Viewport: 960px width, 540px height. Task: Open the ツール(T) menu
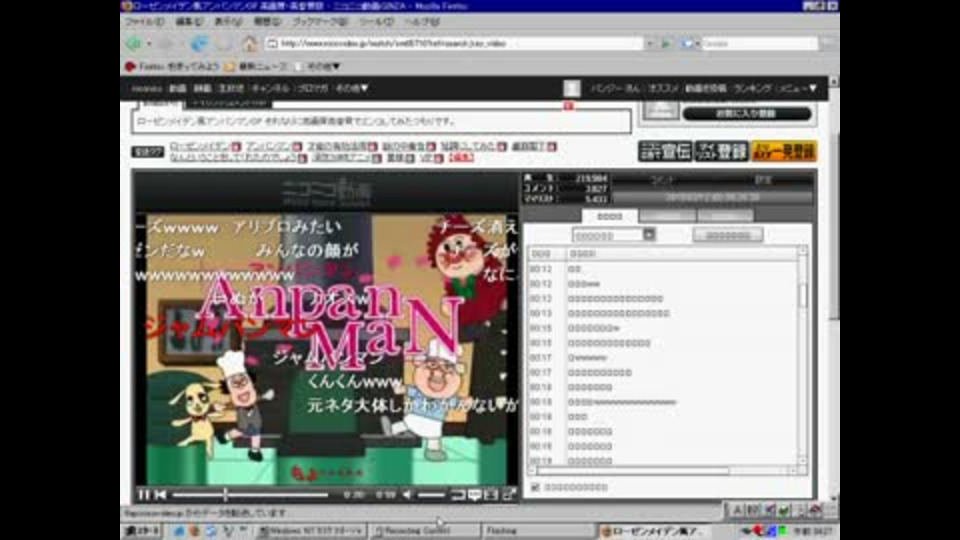376,21
